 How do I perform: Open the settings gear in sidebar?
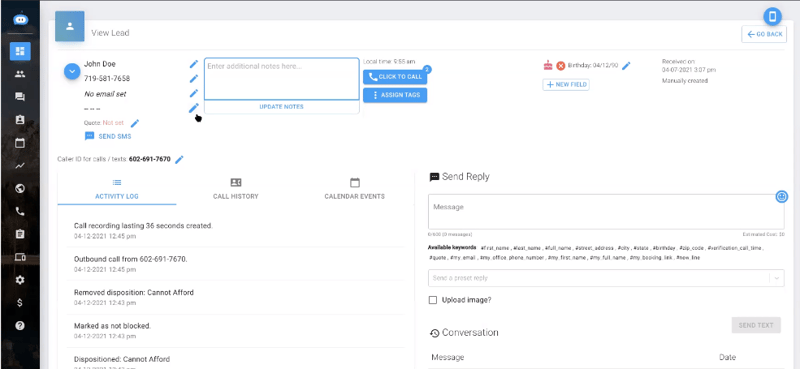coord(20,280)
